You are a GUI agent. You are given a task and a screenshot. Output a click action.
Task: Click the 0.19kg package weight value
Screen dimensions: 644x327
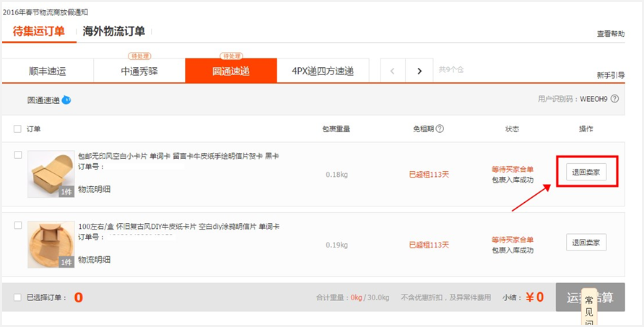[336, 245]
